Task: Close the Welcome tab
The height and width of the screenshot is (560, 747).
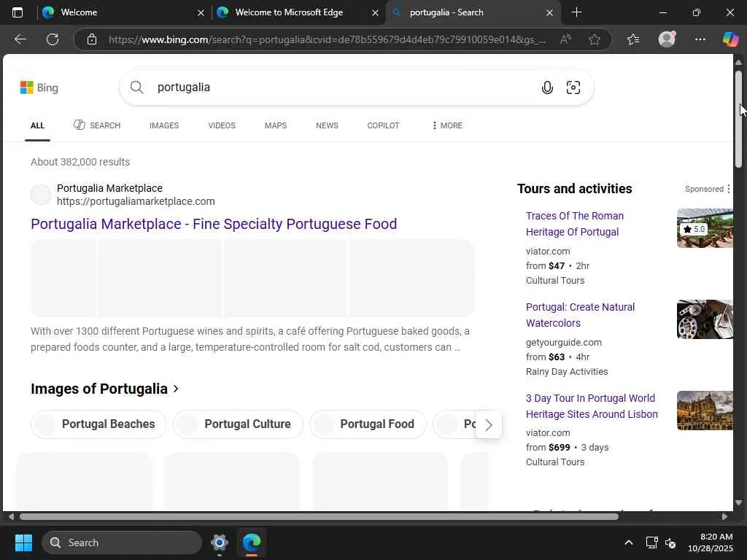Action: click(201, 13)
